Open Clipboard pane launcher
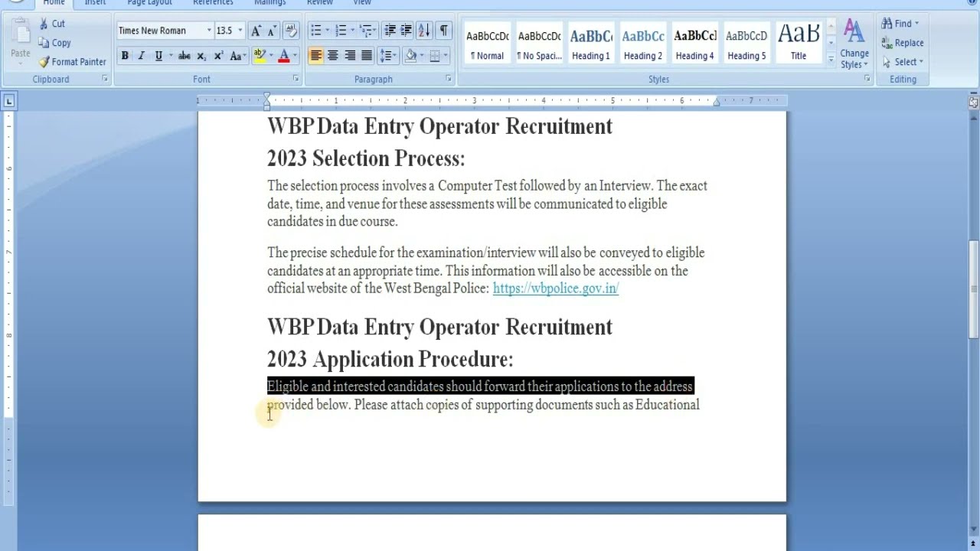 click(x=105, y=79)
